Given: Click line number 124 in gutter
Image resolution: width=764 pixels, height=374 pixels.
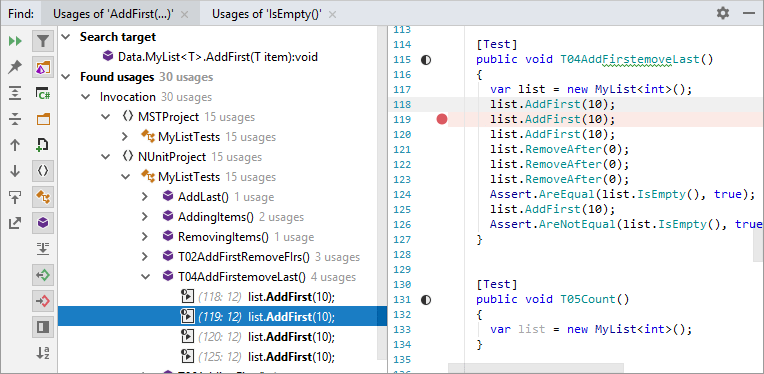Looking at the screenshot, I should click(x=402, y=194).
